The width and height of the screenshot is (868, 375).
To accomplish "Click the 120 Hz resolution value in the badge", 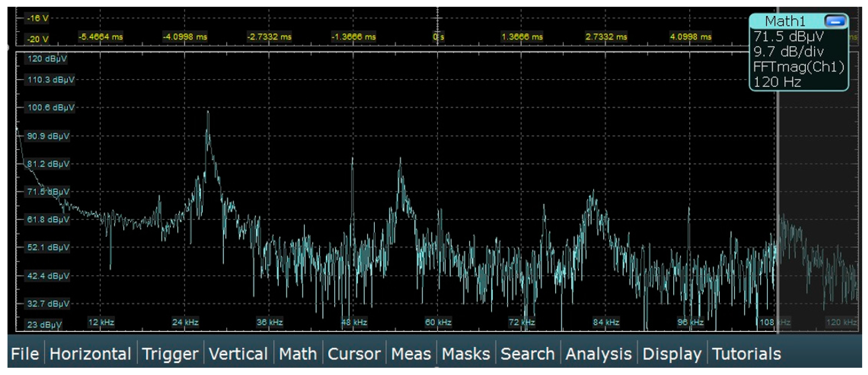I will pos(777,82).
